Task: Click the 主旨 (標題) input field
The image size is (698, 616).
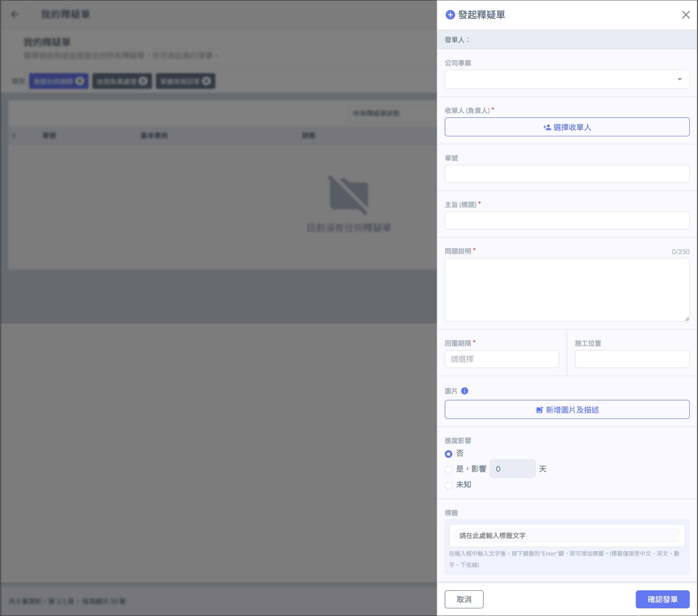Action: (x=567, y=220)
